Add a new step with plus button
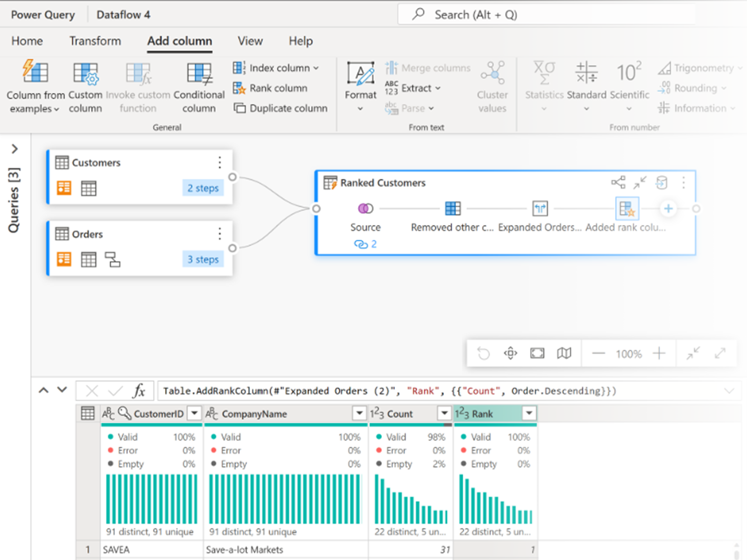This screenshot has height=560, width=747. coord(668,209)
